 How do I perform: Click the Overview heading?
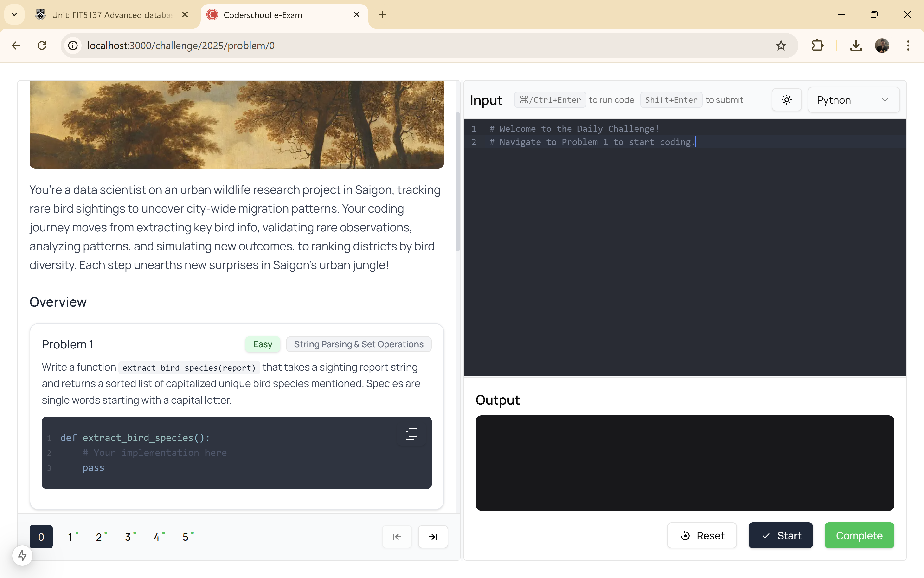58,302
